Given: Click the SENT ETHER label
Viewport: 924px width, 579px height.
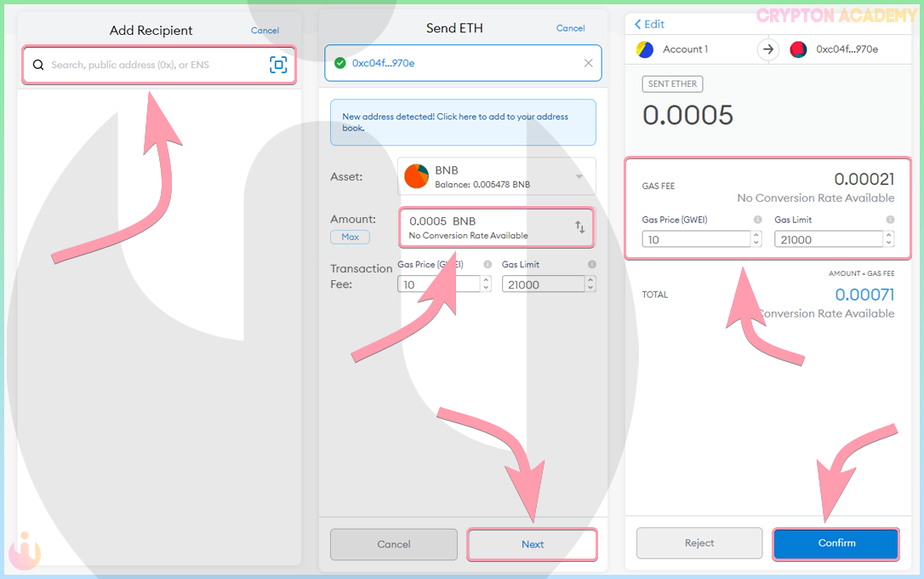Looking at the screenshot, I should [672, 83].
